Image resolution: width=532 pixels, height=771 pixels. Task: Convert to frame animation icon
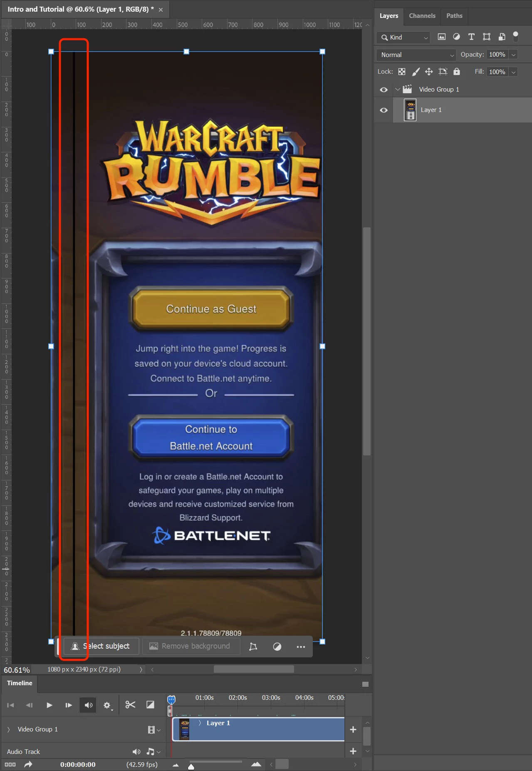click(x=10, y=764)
